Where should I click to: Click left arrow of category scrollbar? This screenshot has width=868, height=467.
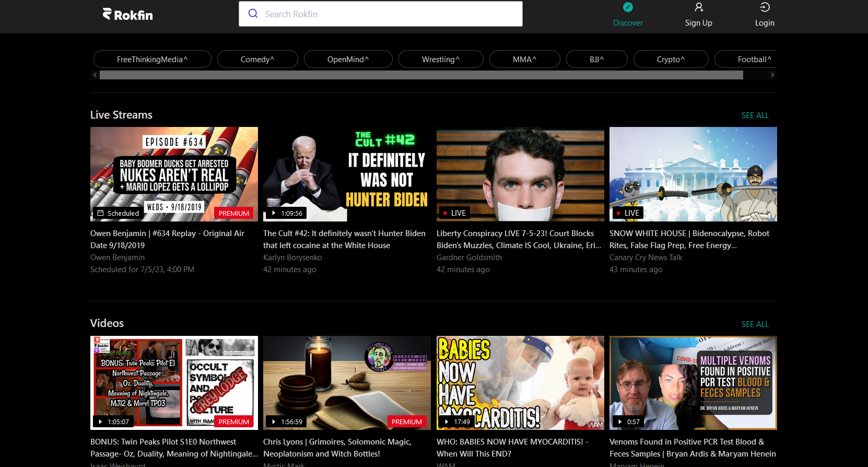click(x=95, y=75)
